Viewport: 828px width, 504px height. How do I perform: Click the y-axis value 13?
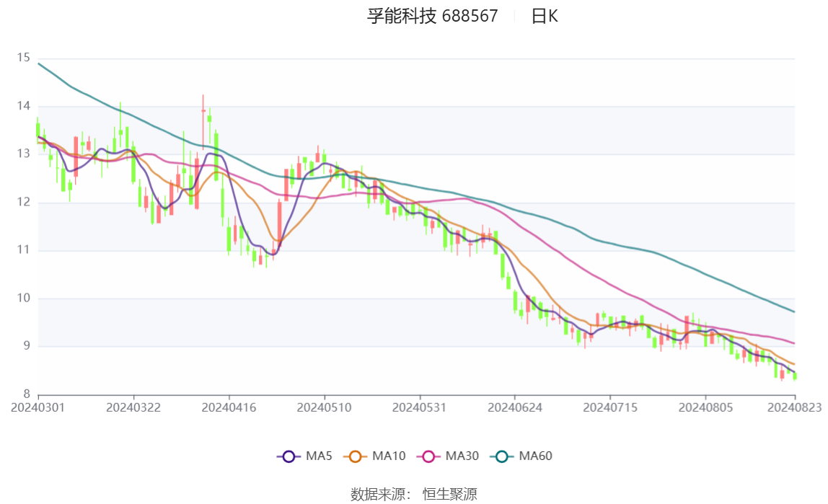[23, 154]
